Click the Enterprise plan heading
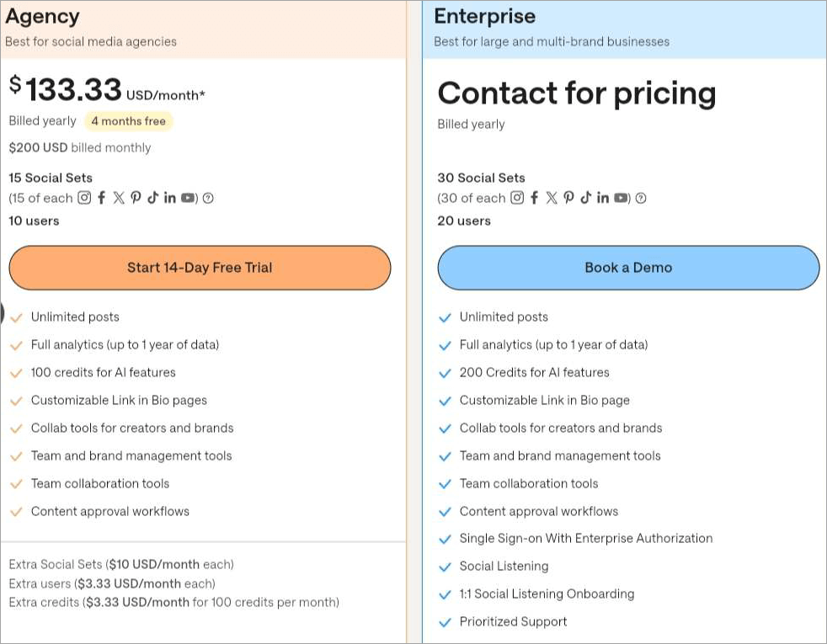Screen dimensions: 827x644 pos(484,16)
